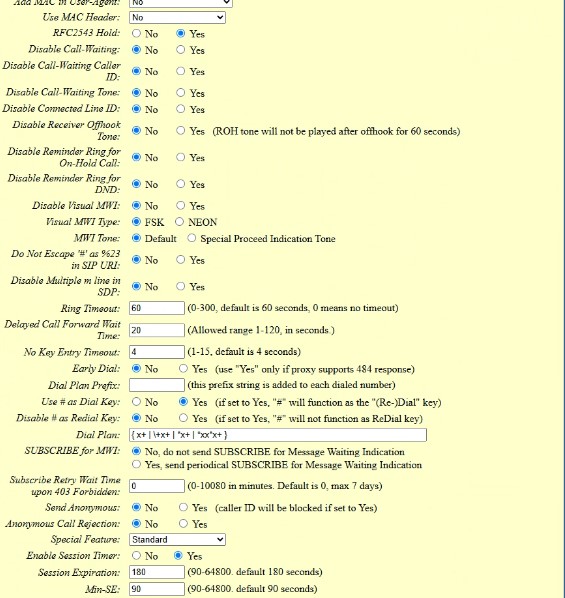Screen dimensions: 565x598
Task: Set Use # as Dial Key to No
Action: 136,402
